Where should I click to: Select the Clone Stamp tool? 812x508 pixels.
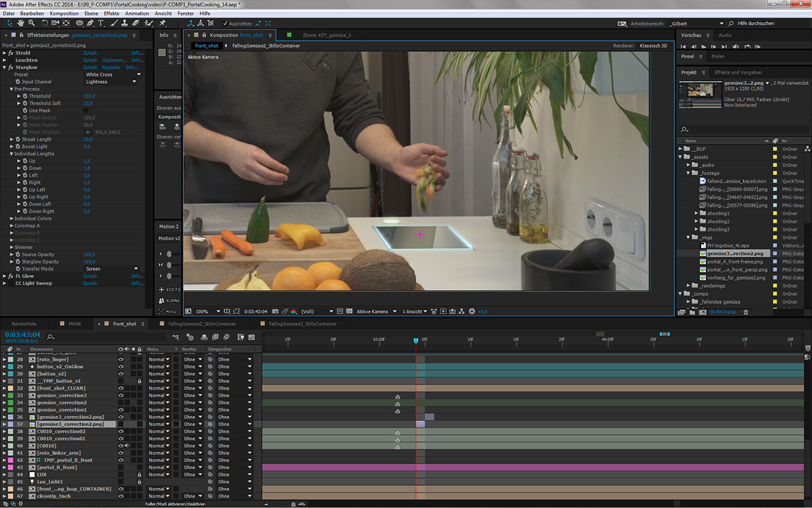coord(122,23)
